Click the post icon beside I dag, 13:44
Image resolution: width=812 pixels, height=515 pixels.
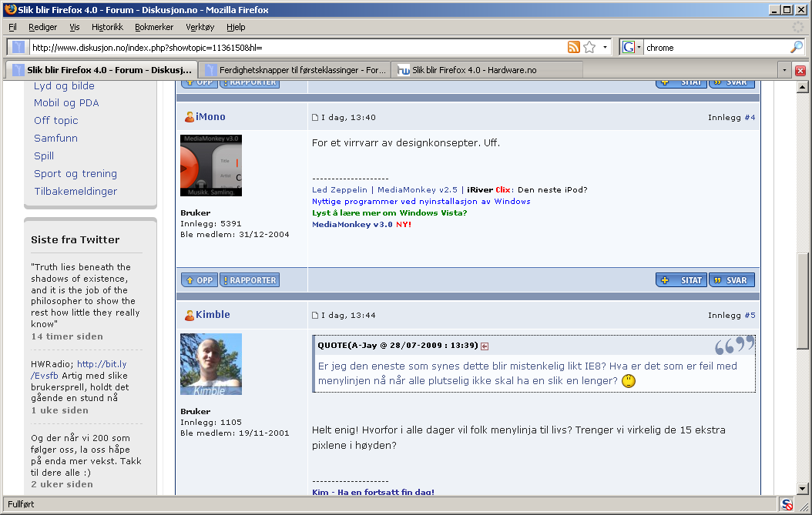tap(315, 315)
